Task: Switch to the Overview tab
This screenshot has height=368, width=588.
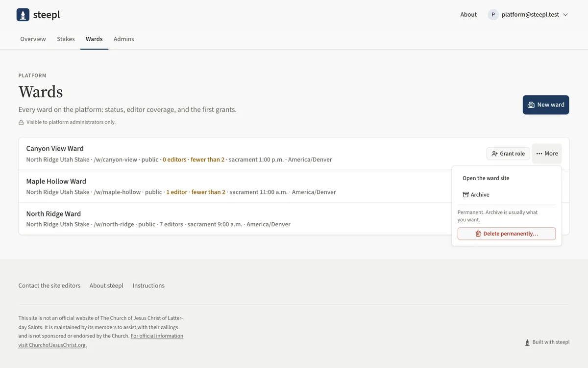Action: pos(33,39)
